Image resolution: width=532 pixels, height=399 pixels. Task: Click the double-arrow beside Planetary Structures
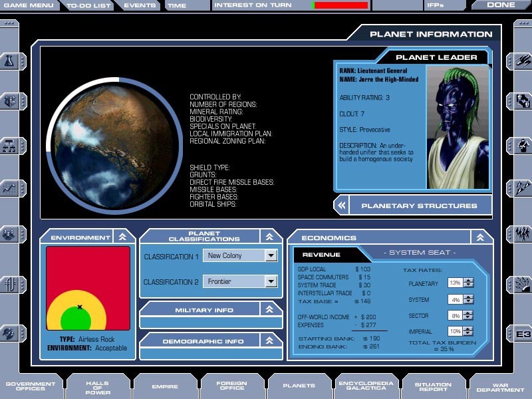pos(342,205)
